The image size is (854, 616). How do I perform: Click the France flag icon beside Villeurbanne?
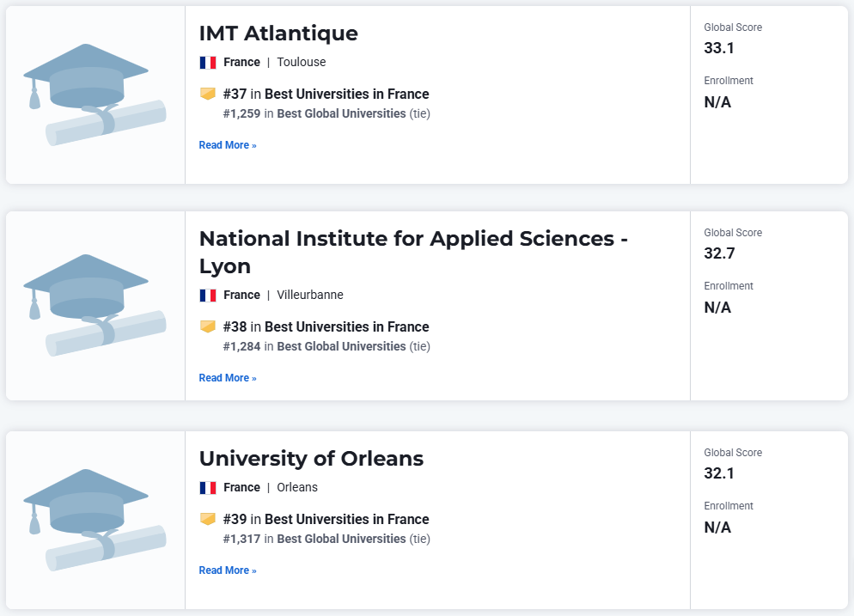tap(208, 296)
